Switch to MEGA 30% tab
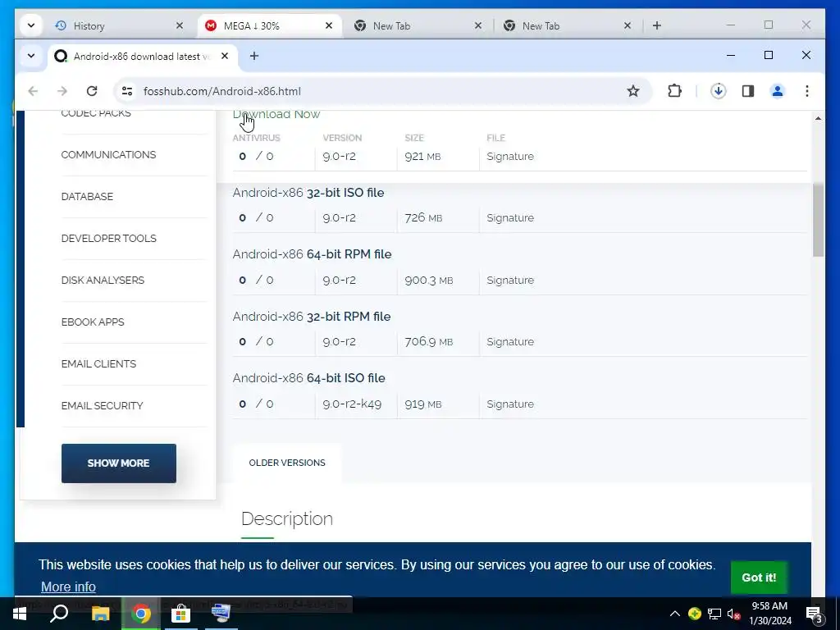 click(x=270, y=25)
